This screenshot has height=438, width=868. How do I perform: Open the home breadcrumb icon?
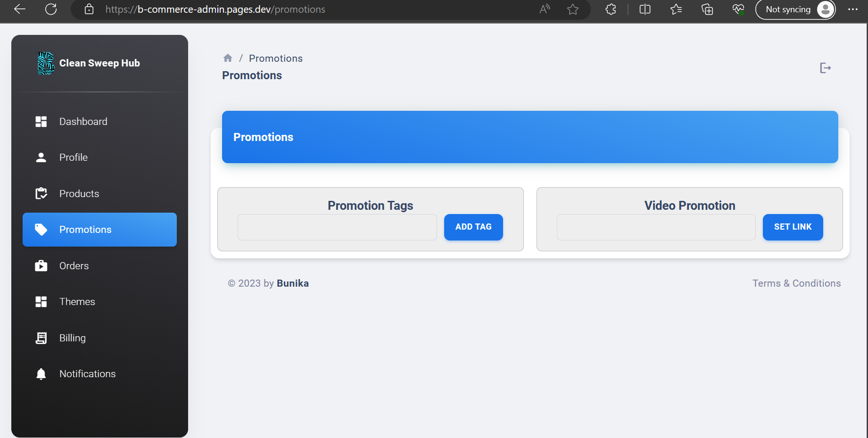coord(228,58)
